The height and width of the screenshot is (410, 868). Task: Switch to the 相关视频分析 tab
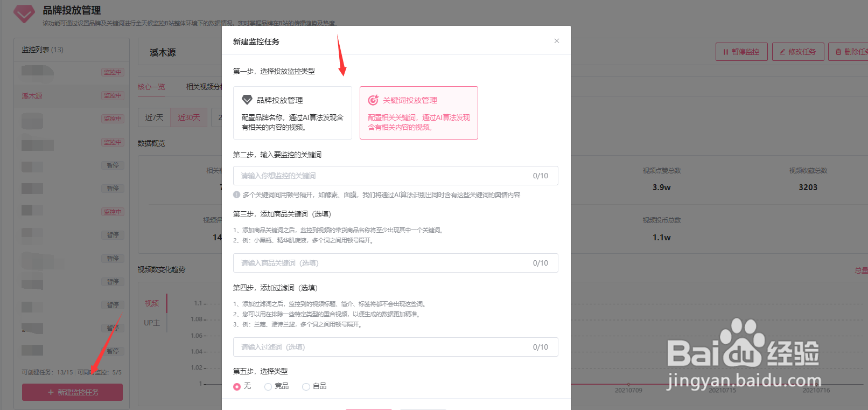(204, 87)
